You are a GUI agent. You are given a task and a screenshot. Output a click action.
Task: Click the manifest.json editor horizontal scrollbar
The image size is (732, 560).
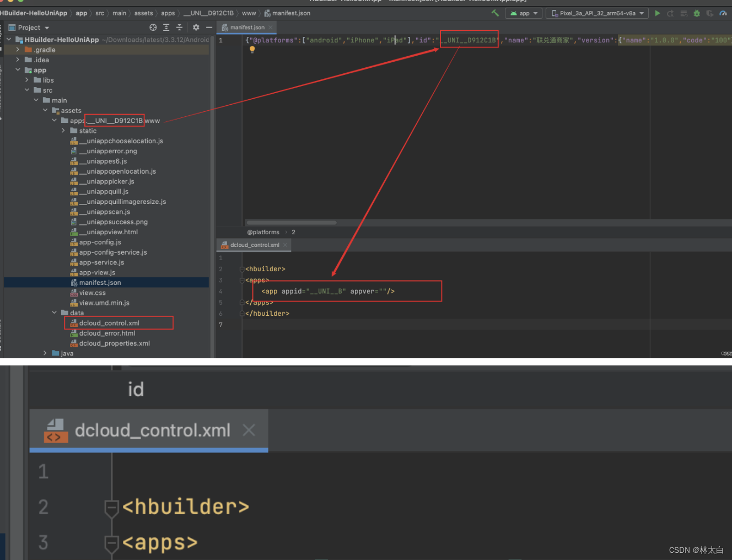pos(291,223)
